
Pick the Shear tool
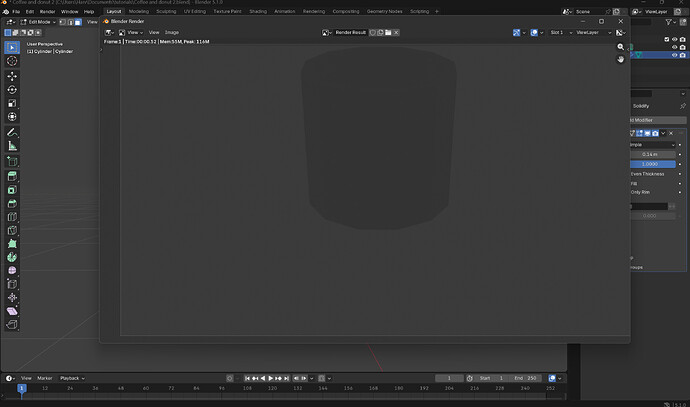tap(12, 311)
